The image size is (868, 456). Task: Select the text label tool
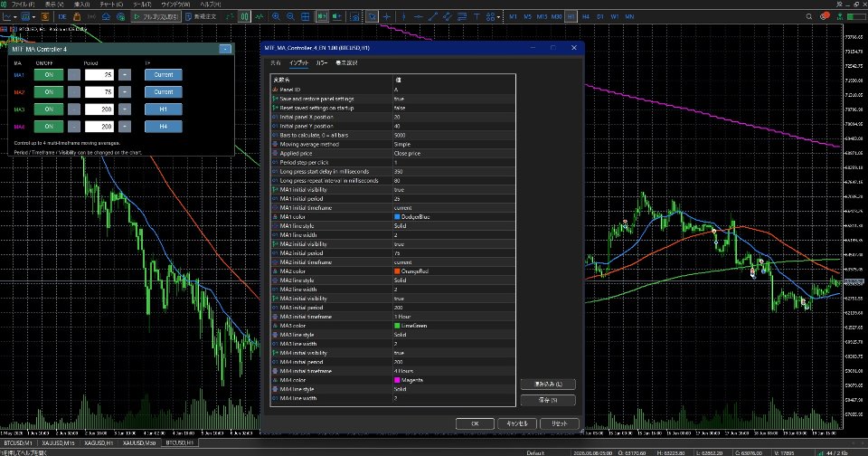pyautogui.click(x=476, y=16)
